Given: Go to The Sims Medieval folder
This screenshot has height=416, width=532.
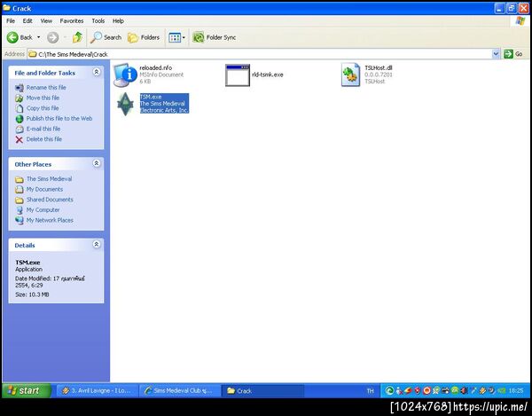Looking at the screenshot, I should point(49,179).
